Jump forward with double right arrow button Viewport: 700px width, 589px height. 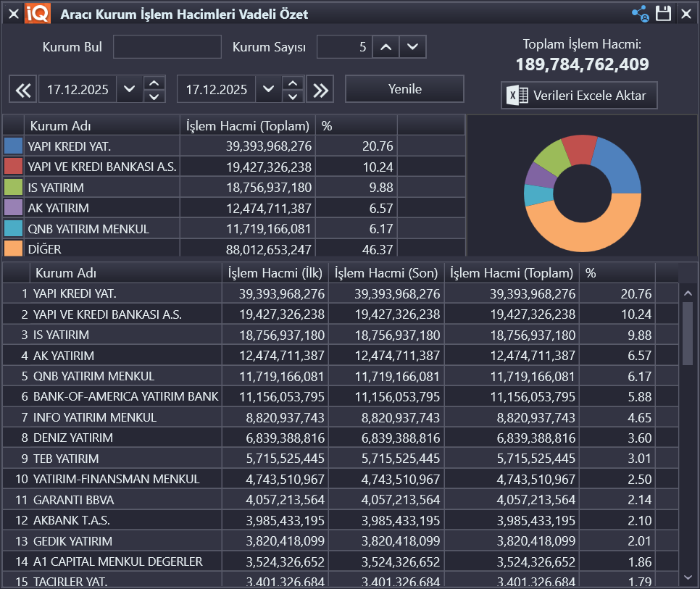tap(319, 90)
